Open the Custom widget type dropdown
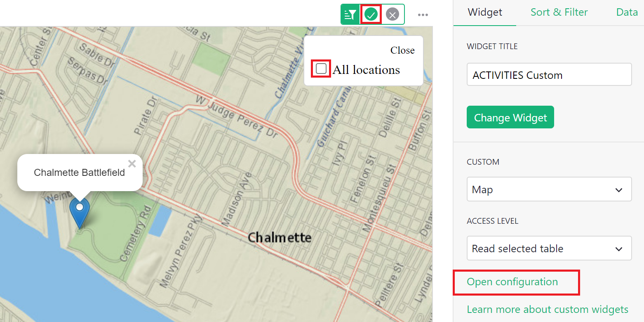 (549, 189)
